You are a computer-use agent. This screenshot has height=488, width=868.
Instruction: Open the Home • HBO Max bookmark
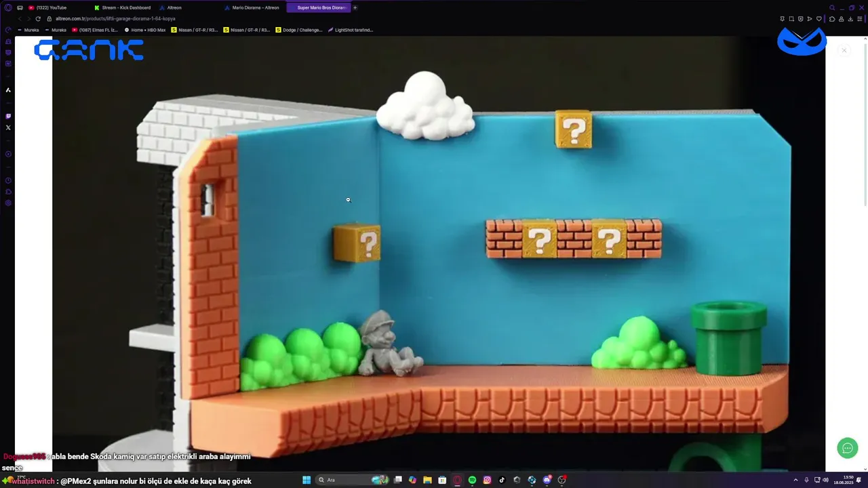tap(145, 30)
